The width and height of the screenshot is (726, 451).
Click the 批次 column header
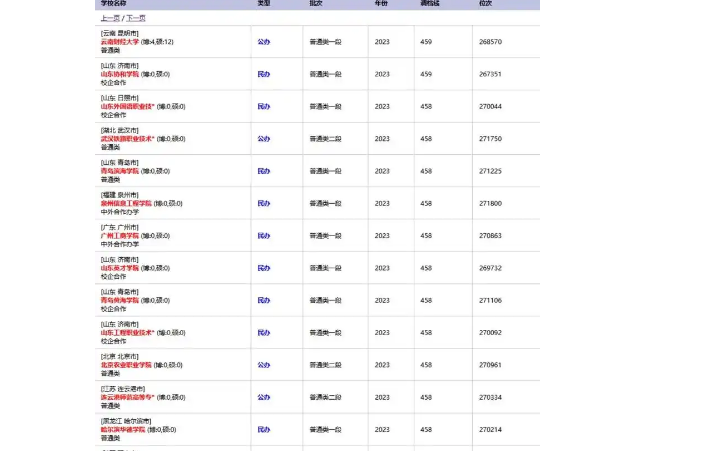click(x=316, y=4)
